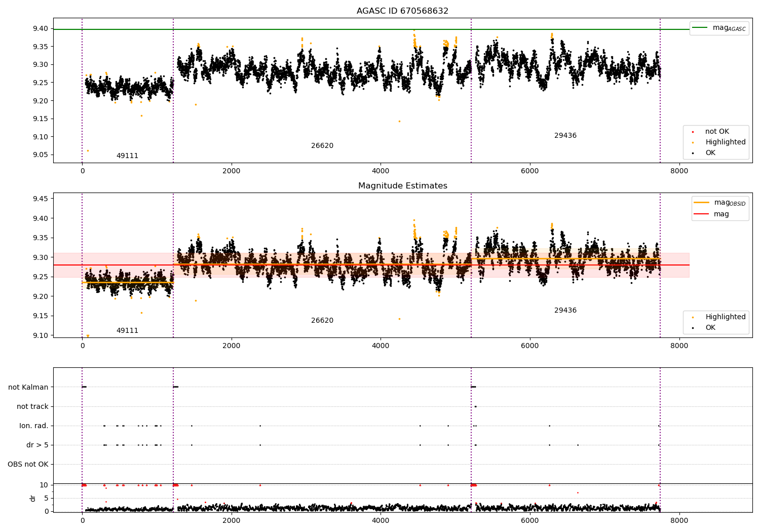Image resolution: width=760 pixels, height=532 pixels.
Task: Click obsid label 49111 in the AGASC plot
Action: pos(127,156)
